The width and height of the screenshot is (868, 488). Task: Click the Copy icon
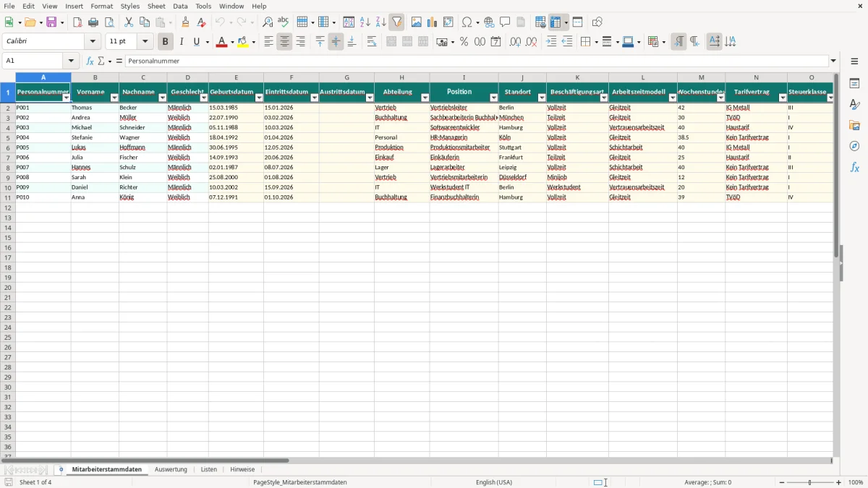(145, 22)
